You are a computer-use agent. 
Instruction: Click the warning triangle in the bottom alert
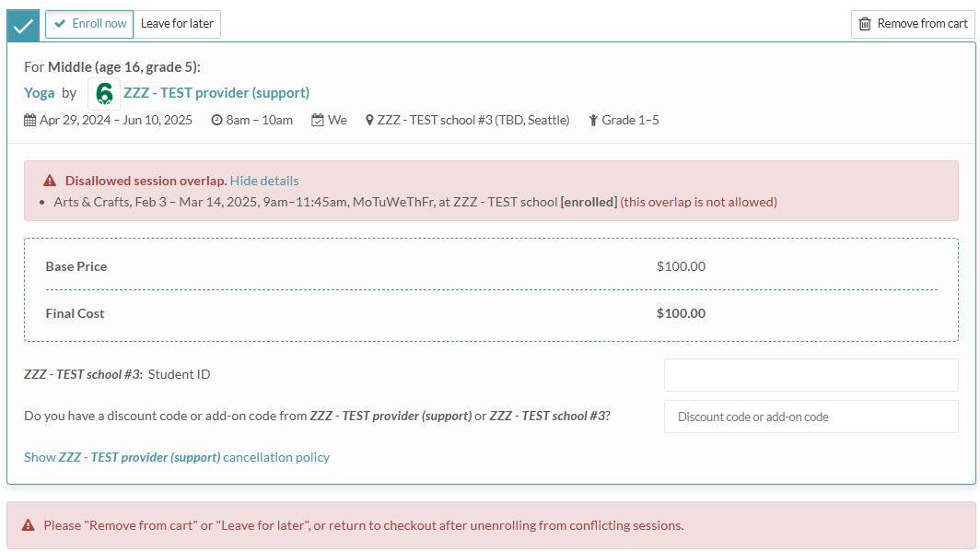(x=29, y=525)
